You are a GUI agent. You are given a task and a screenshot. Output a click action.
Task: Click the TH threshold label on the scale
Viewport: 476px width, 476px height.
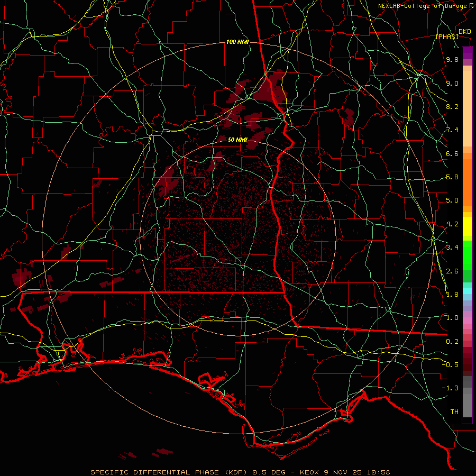[x=454, y=412]
